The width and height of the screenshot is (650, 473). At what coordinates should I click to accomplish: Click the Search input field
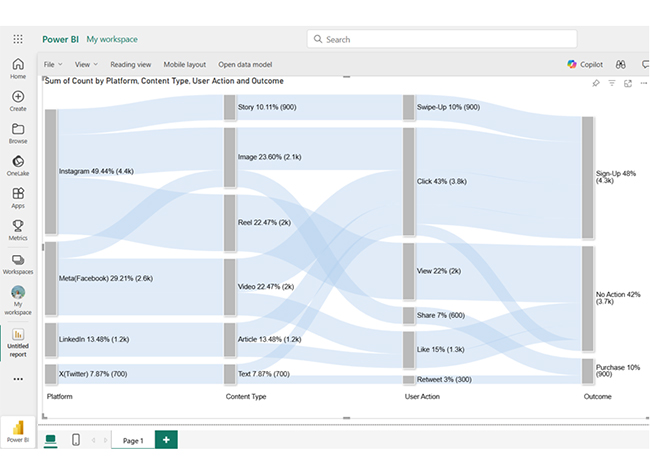pos(412,39)
